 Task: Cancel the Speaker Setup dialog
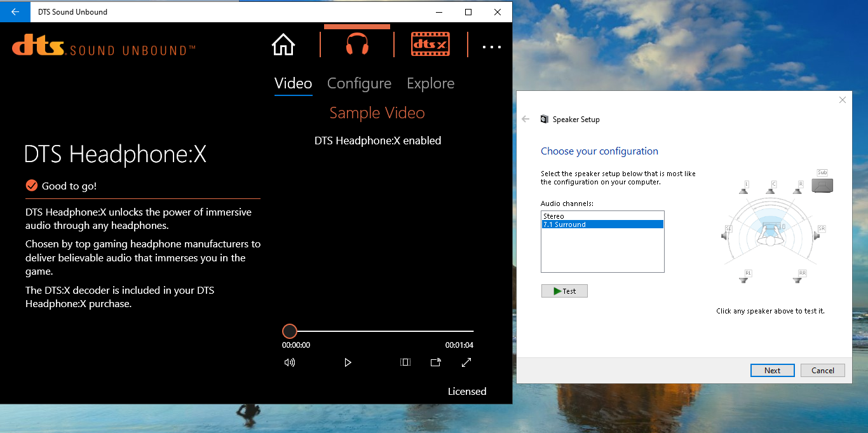pos(822,370)
